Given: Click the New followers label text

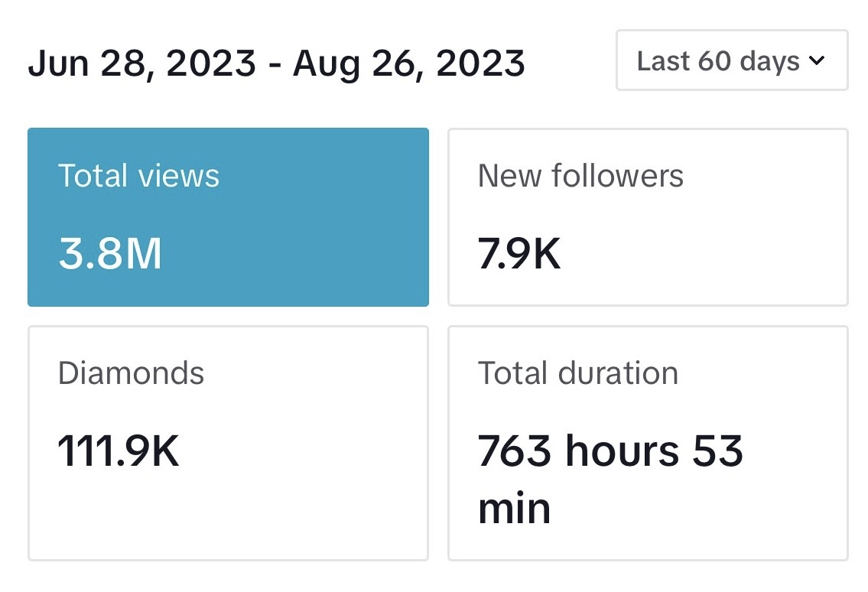Looking at the screenshot, I should [580, 176].
